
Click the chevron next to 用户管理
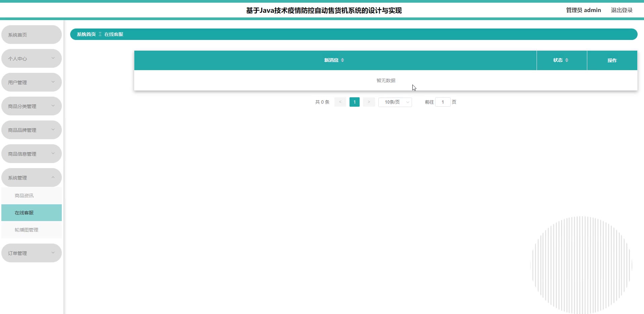click(53, 82)
